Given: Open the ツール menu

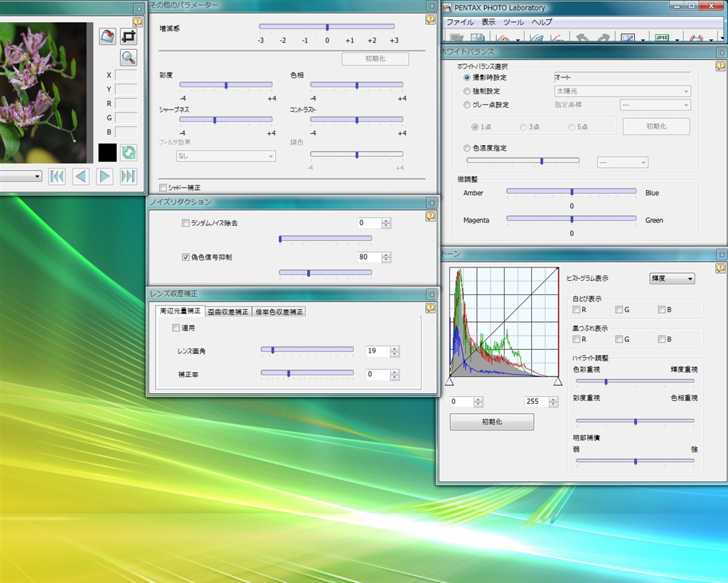Looking at the screenshot, I should coord(513,22).
